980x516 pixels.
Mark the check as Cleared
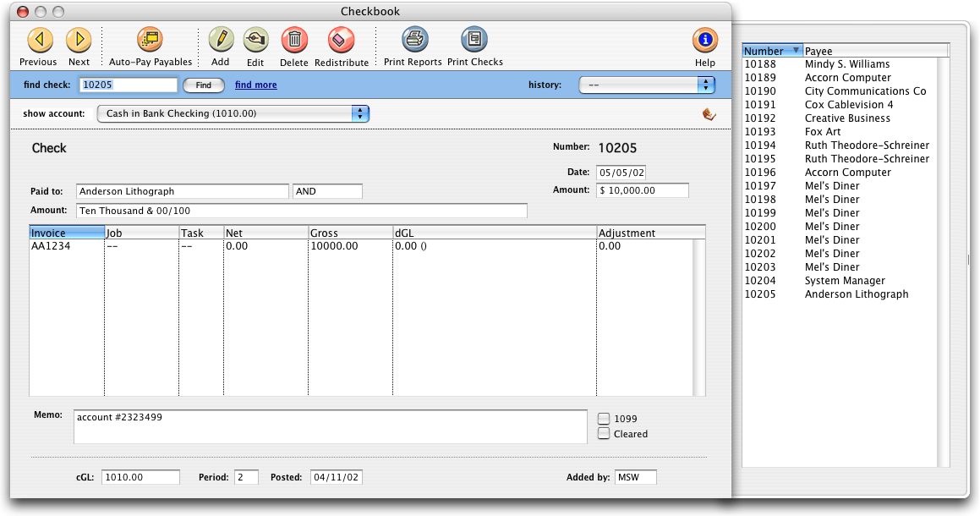coord(604,434)
